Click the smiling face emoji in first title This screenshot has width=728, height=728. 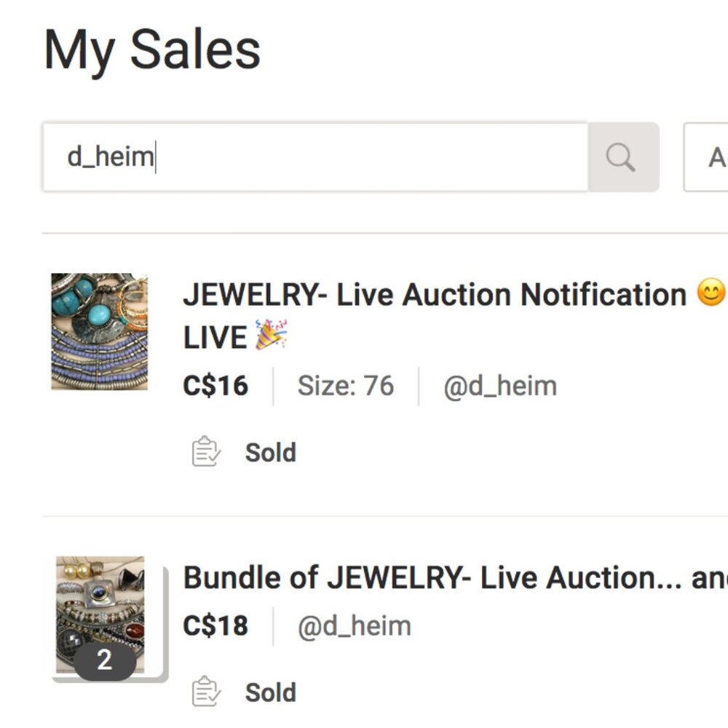711,293
